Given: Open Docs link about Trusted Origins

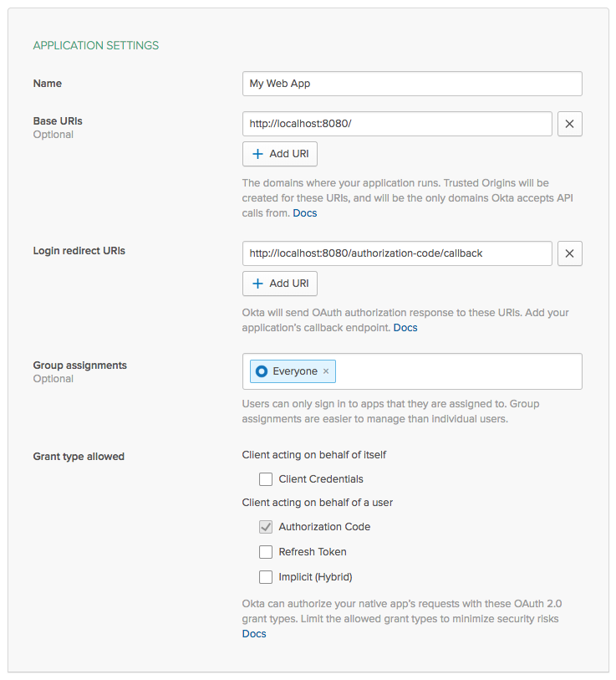Looking at the screenshot, I should [x=304, y=213].
